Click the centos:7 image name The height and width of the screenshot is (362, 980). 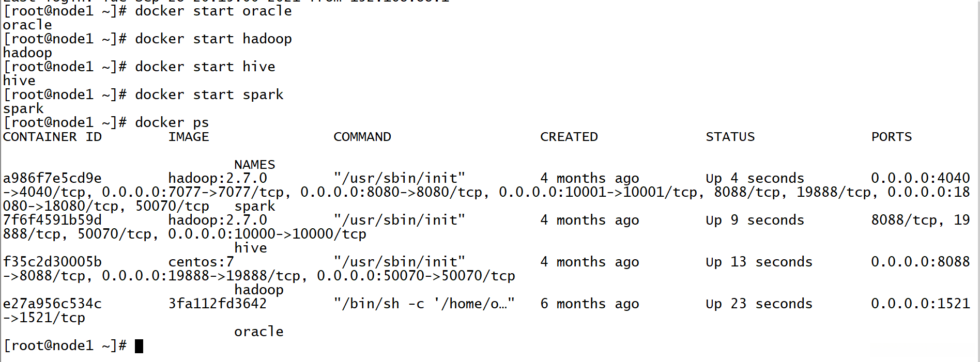[x=201, y=262]
